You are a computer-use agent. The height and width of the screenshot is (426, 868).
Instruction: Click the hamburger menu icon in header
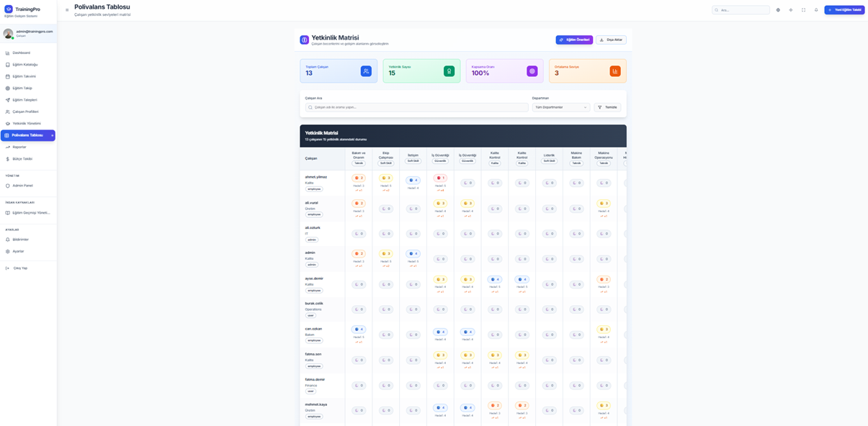[67, 10]
